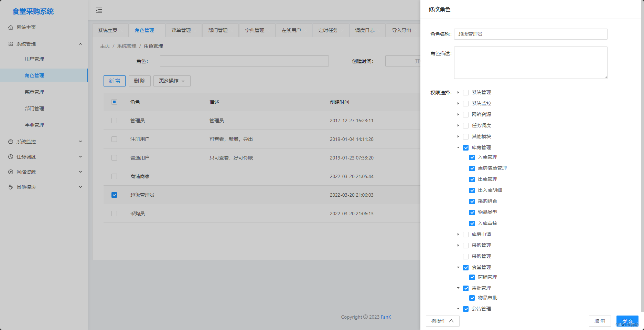
Task: Open the 树操作 dropdown at drawer bottom
Action: [442, 321]
